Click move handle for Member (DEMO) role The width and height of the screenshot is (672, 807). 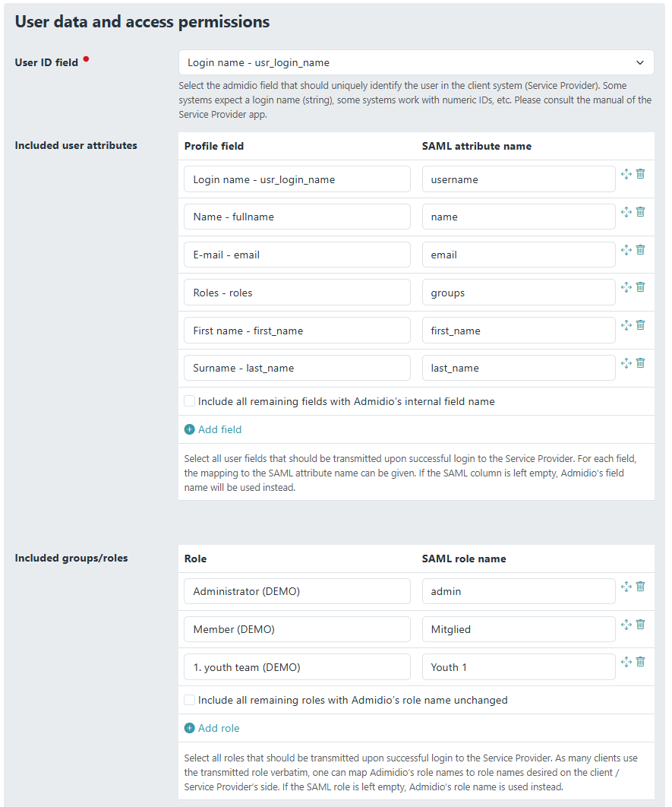point(626,624)
